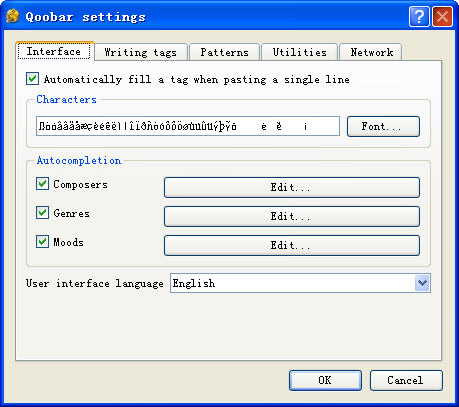Confirm settings with OK button

tap(325, 380)
